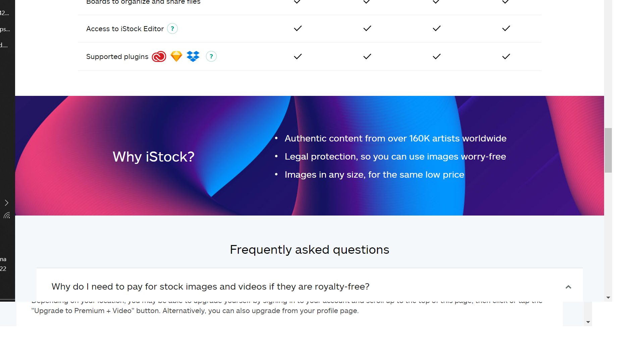
Task: Toggle the "Why do I need to pay" question
Action: coord(210,287)
